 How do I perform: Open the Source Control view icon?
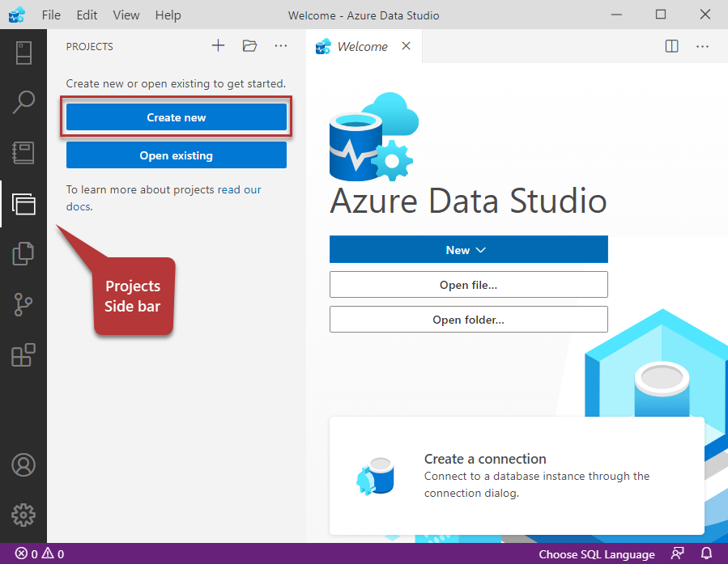[x=23, y=305]
